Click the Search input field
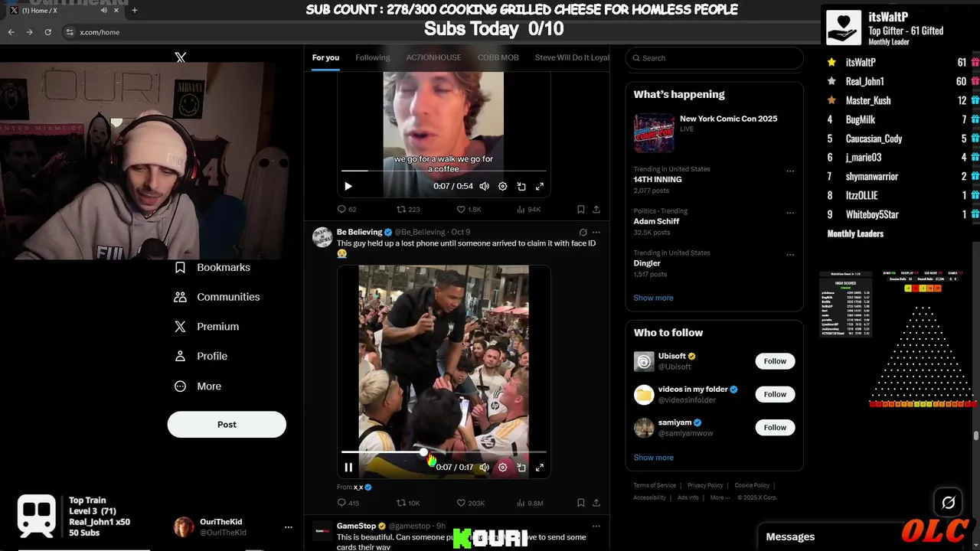 (x=714, y=58)
